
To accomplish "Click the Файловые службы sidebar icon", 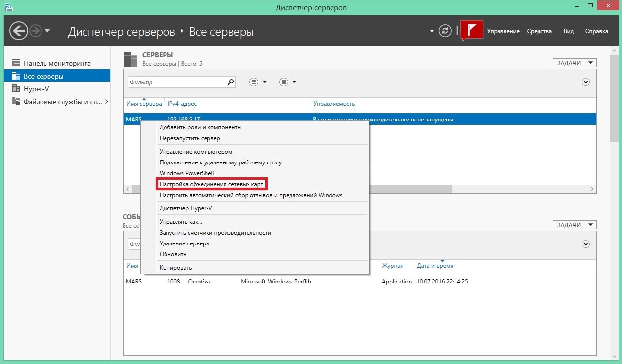I will coord(15,102).
